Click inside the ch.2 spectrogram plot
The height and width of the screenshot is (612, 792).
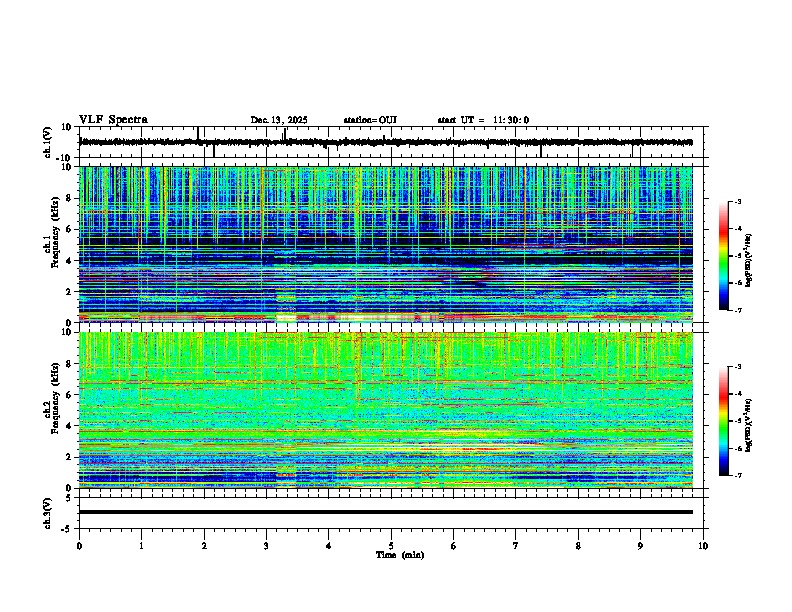(x=386, y=410)
